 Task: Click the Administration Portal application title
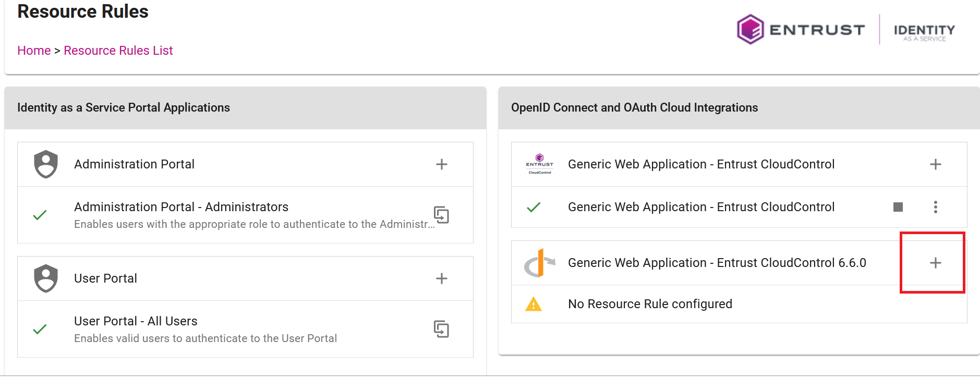pos(134,164)
